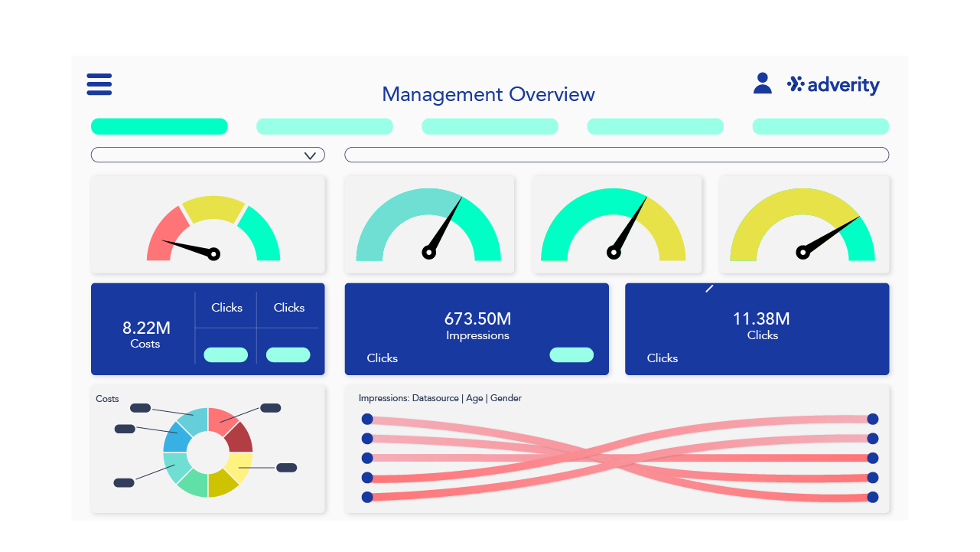Viewport: 980px width, 552px height.
Task: Click the Impressions label under 673.50M
Action: click(x=477, y=335)
